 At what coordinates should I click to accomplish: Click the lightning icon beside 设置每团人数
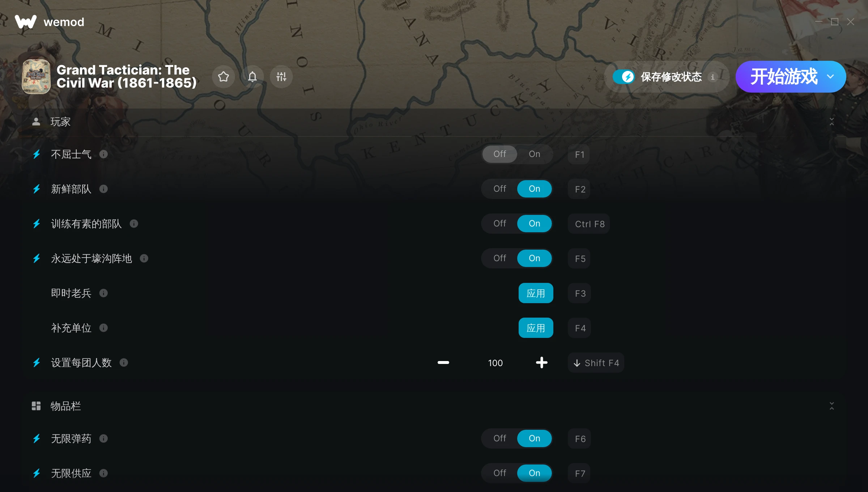(37, 362)
